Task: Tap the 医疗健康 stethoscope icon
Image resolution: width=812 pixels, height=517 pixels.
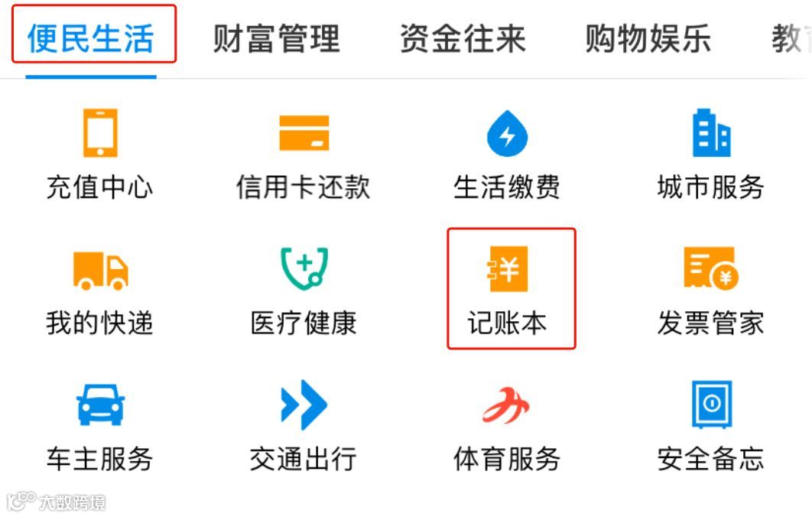Action: click(304, 268)
